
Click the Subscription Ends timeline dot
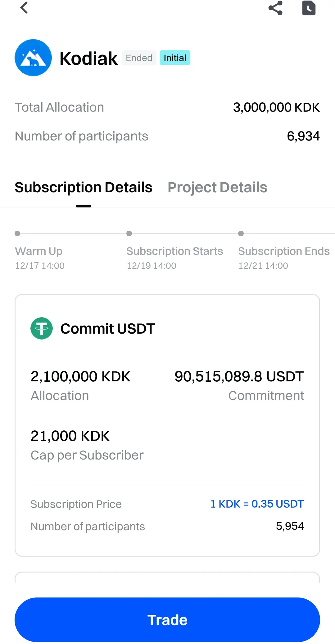tap(241, 233)
